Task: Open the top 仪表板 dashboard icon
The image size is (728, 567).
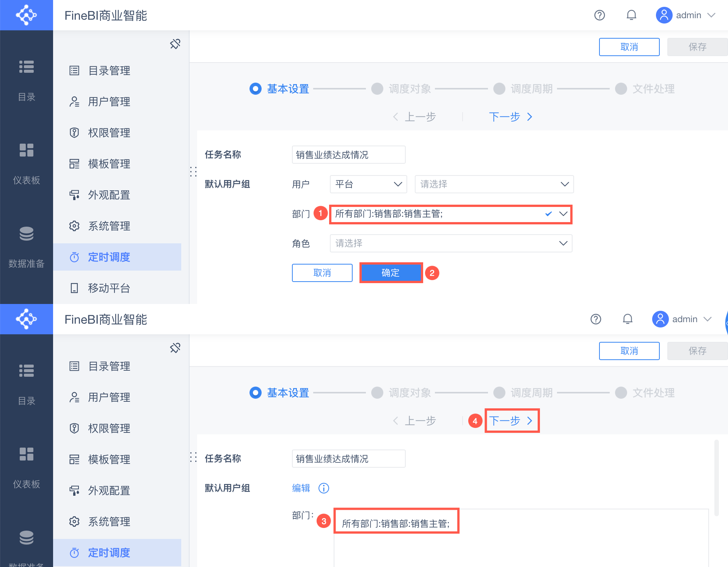Action: 27,150
